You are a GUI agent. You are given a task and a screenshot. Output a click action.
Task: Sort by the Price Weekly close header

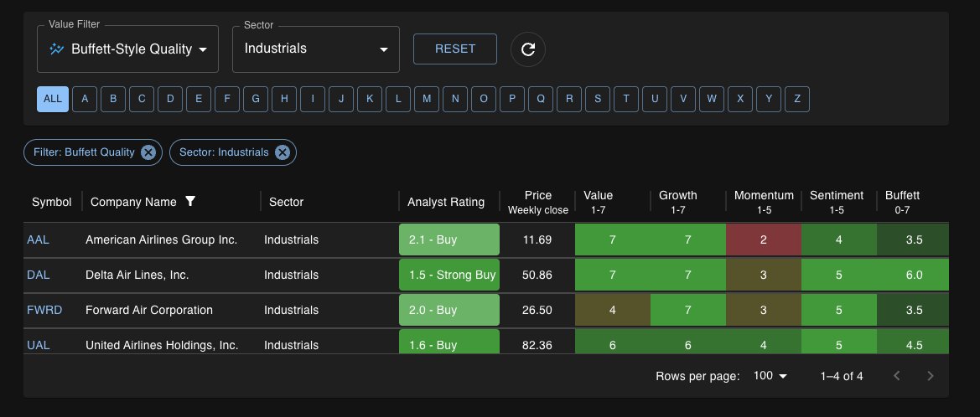[x=538, y=203]
